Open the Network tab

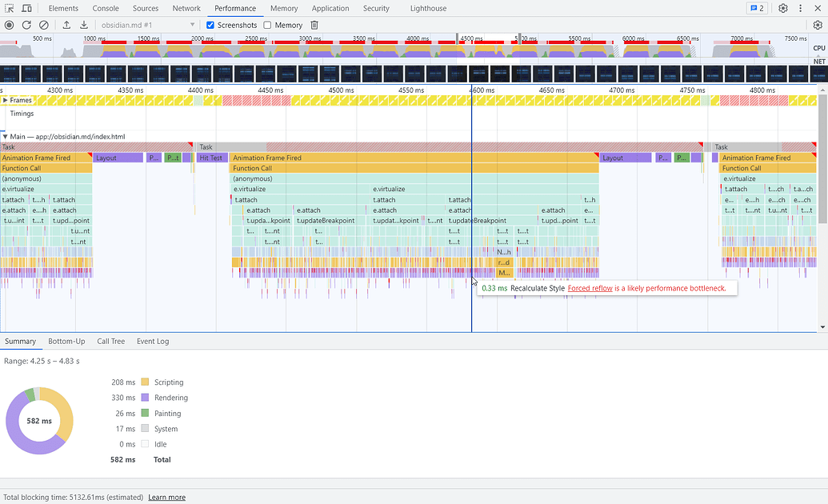point(186,9)
